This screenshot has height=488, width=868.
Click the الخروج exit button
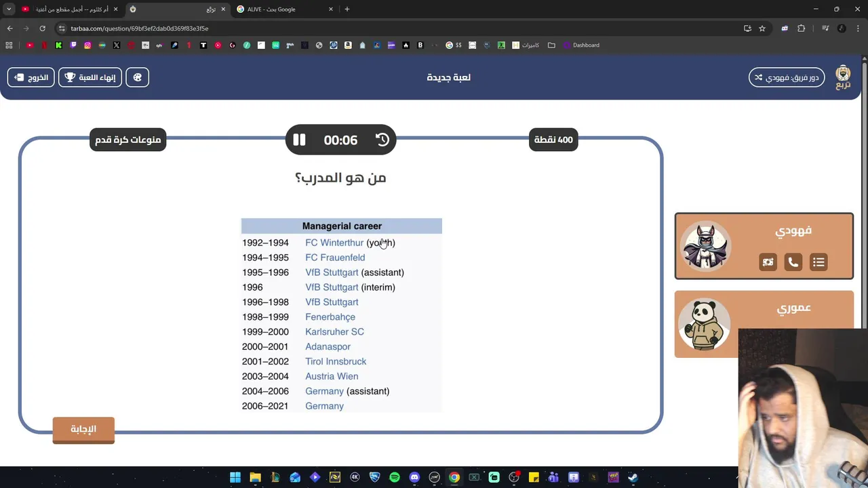point(31,77)
